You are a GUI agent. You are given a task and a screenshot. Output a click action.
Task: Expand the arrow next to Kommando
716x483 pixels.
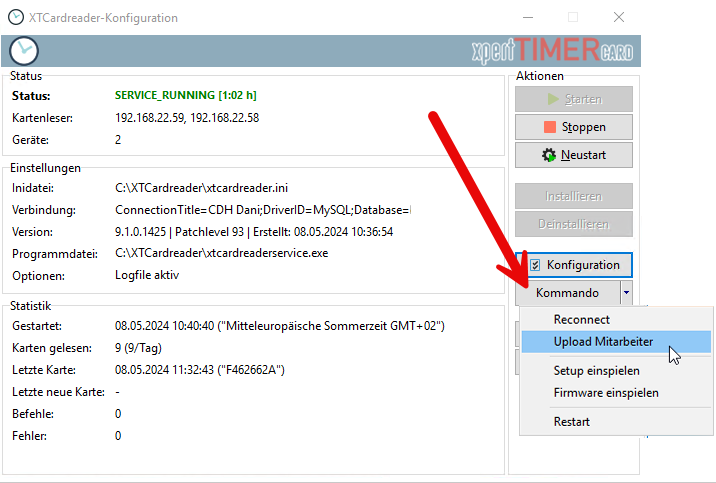(625, 293)
